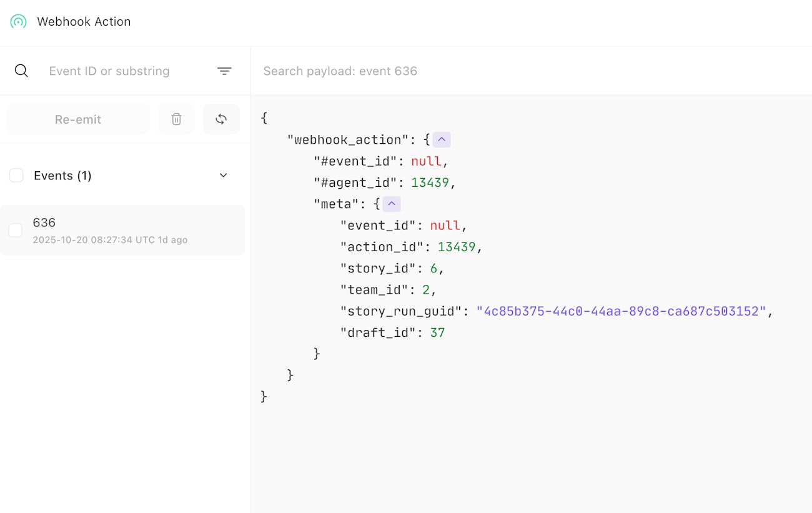Screen dimensions: 812x513
Task: Collapse the meta JSON node
Action: pyautogui.click(x=392, y=204)
